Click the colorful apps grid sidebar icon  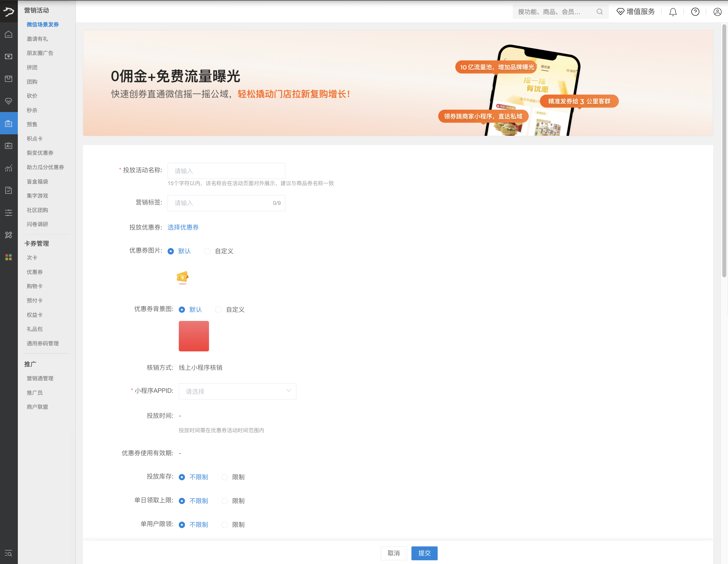point(9,257)
